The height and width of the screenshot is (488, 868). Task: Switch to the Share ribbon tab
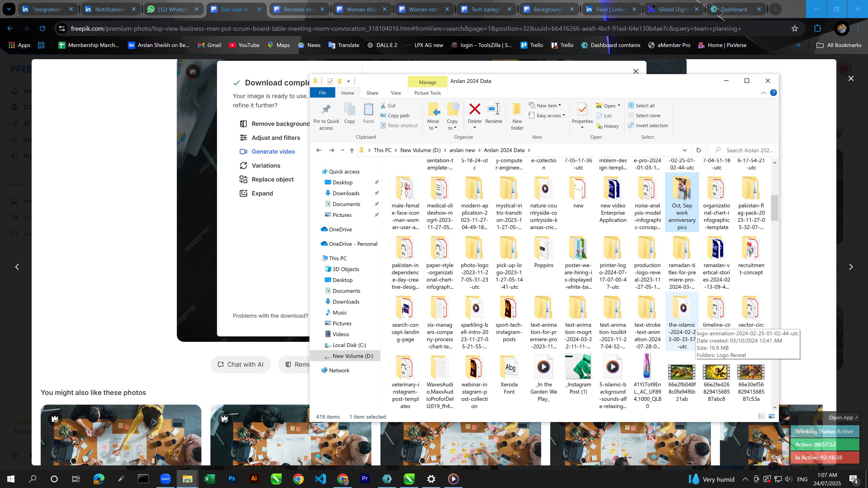[372, 93]
